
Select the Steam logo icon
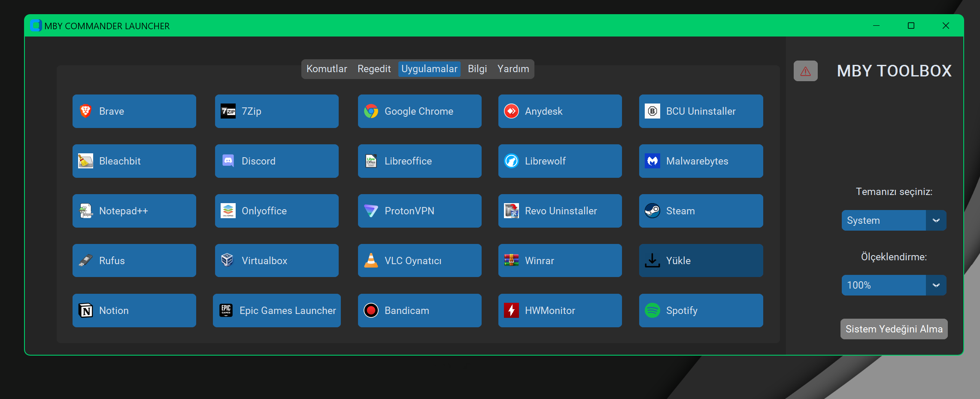click(652, 211)
